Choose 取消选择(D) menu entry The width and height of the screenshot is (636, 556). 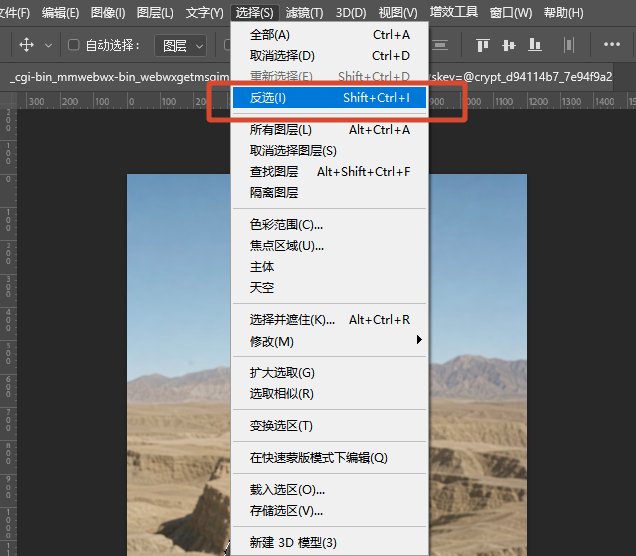(x=329, y=56)
